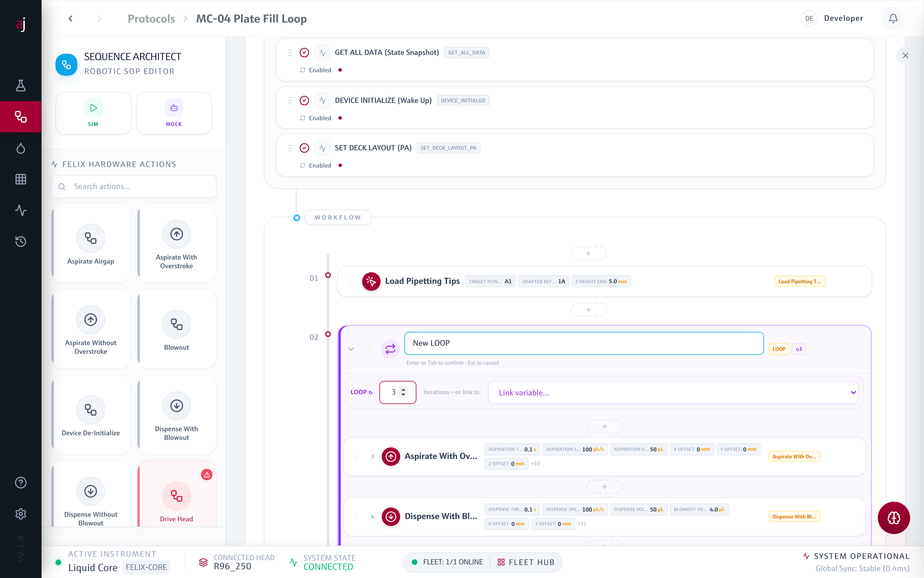This screenshot has height=578, width=924.
Task: Click the loop repeat icon
Action: (390, 349)
